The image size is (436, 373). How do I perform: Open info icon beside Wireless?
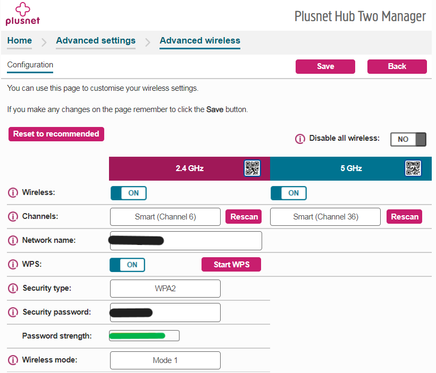pos(13,193)
